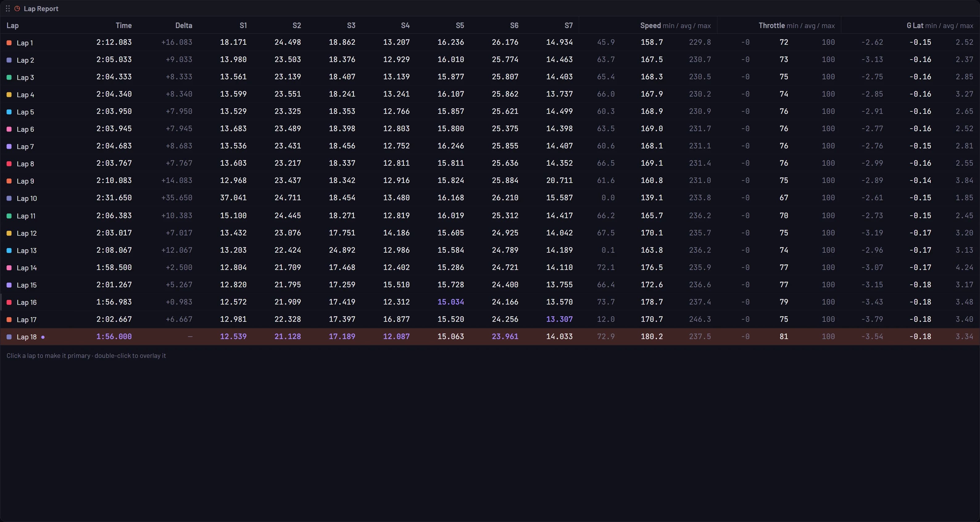Screen dimensions: 980x522
Task: Select the purple primary-lap dot beside Lap 18
Action: click(43, 337)
